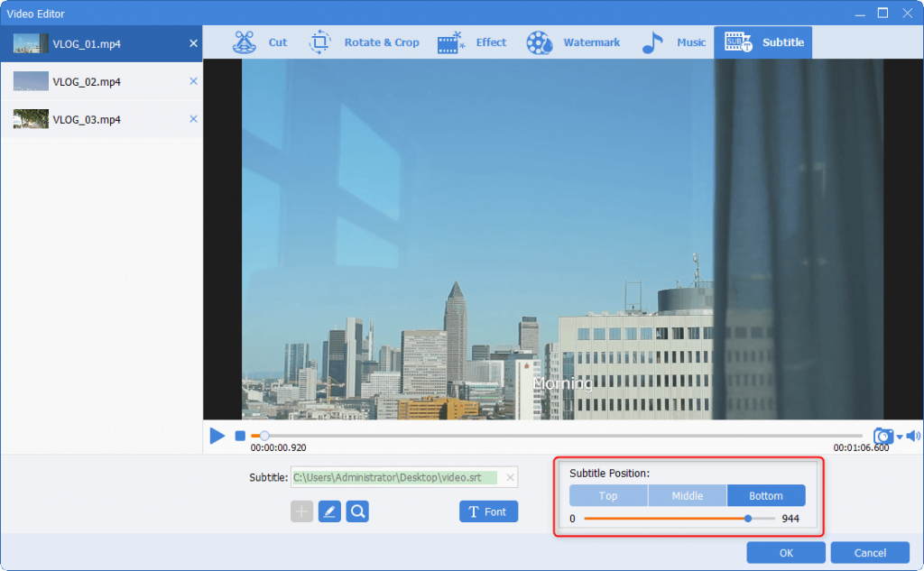Click the add subtitle plus icon
The height and width of the screenshot is (571, 924).
[301, 511]
